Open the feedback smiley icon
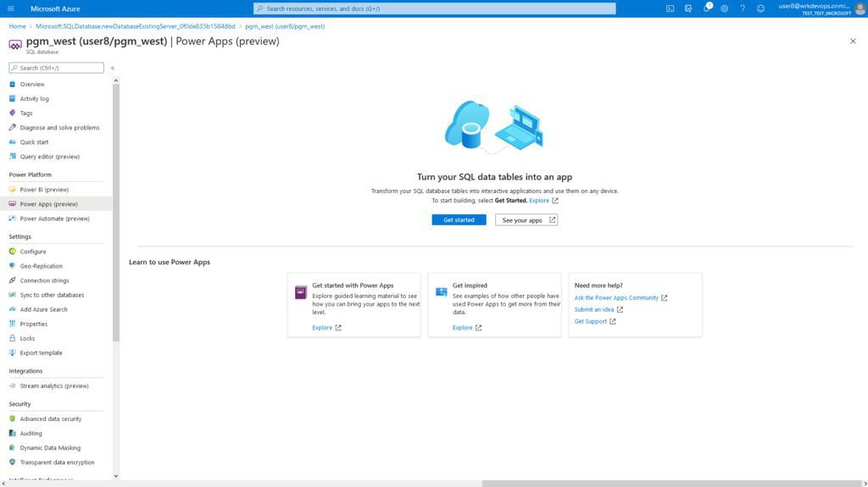This screenshot has height=487, width=868. click(760, 8)
